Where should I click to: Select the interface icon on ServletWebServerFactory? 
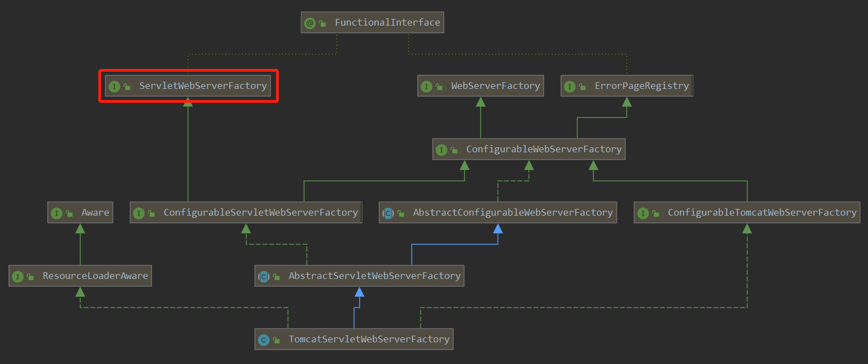tap(115, 86)
